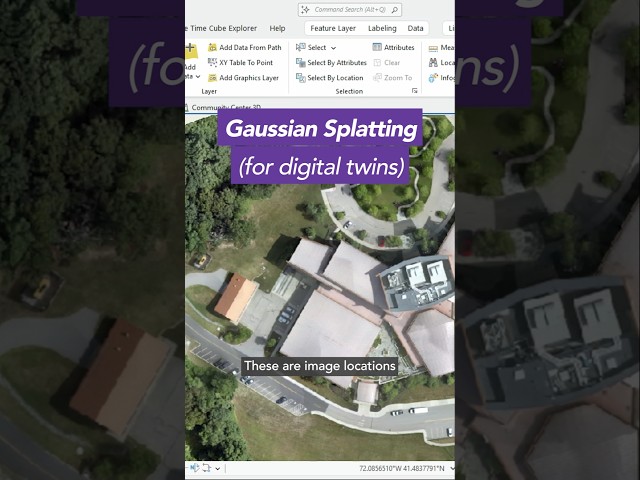Click the Attributes label
Screen dimensions: 640x480
[x=399, y=47]
